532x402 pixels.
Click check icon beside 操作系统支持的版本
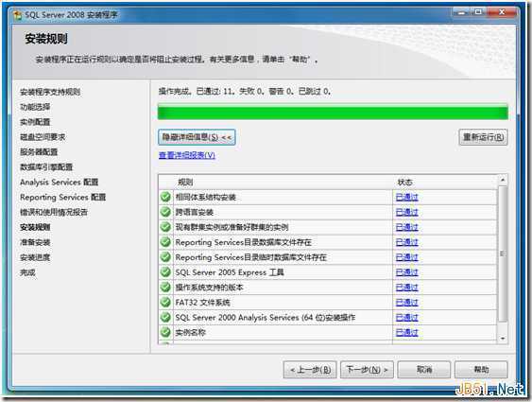pos(165,288)
